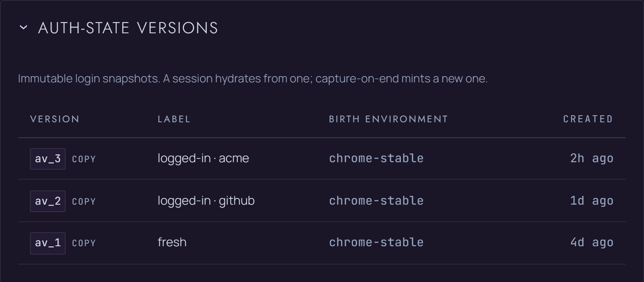The image size is (644, 282).
Task: Copy the av_2 version ID
Action: (x=84, y=202)
